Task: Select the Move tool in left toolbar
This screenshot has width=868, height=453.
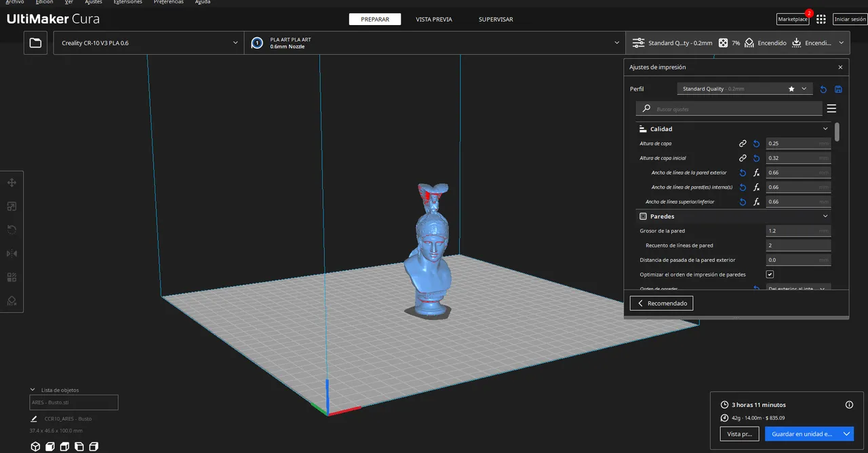Action: pyautogui.click(x=12, y=182)
